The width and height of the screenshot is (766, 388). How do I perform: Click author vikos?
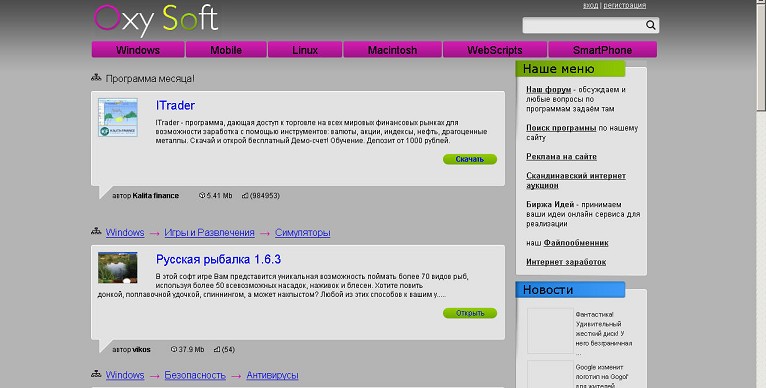pyautogui.click(x=141, y=349)
